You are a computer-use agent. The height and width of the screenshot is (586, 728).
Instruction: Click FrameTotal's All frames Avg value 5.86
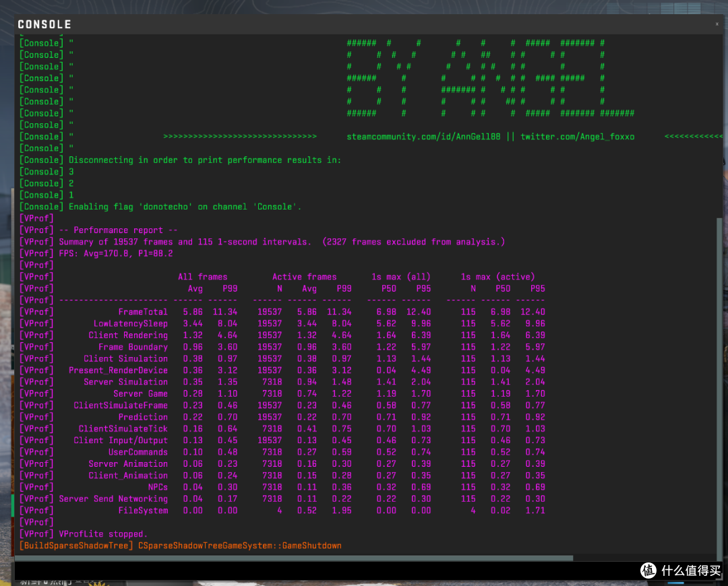coord(193,312)
